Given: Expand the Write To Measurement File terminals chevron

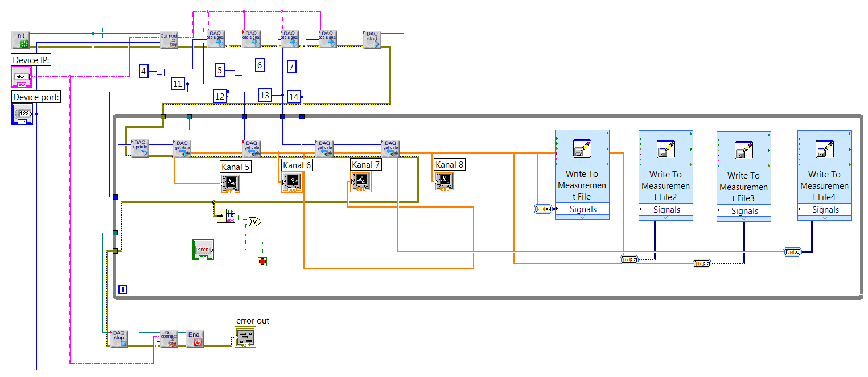Looking at the screenshot, I should tap(582, 217).
